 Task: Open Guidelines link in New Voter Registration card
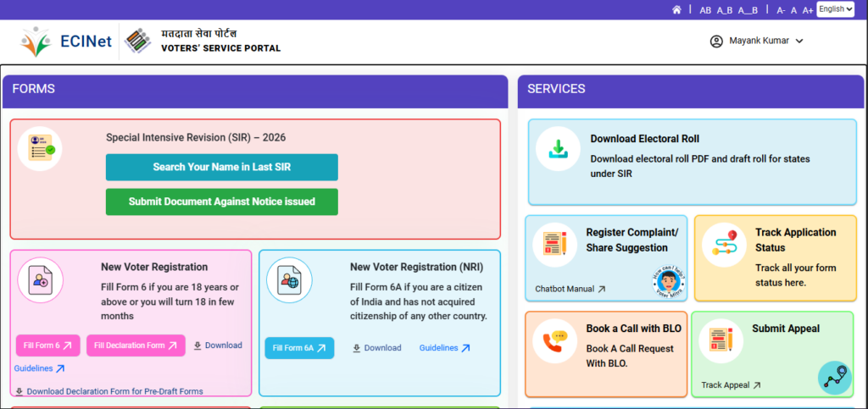pos(39,368)
